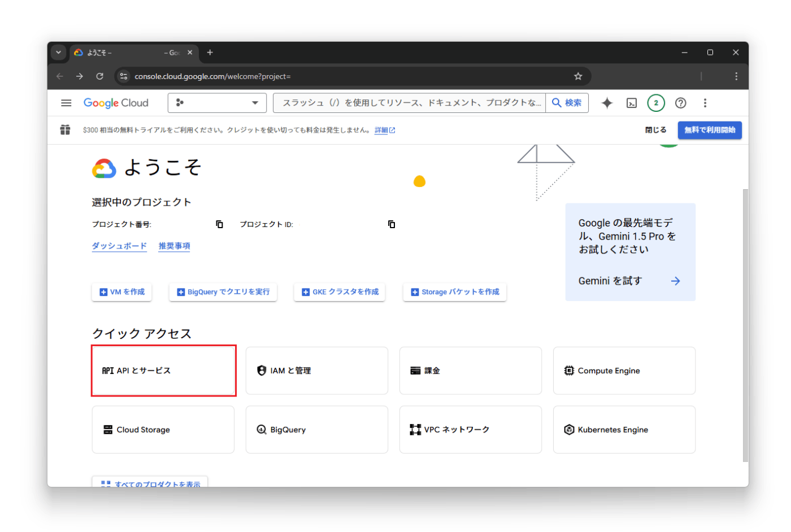This screenshot has height=532, width=791.
Task: Open the Kubernetes Engine card
Action: (624, 430)
